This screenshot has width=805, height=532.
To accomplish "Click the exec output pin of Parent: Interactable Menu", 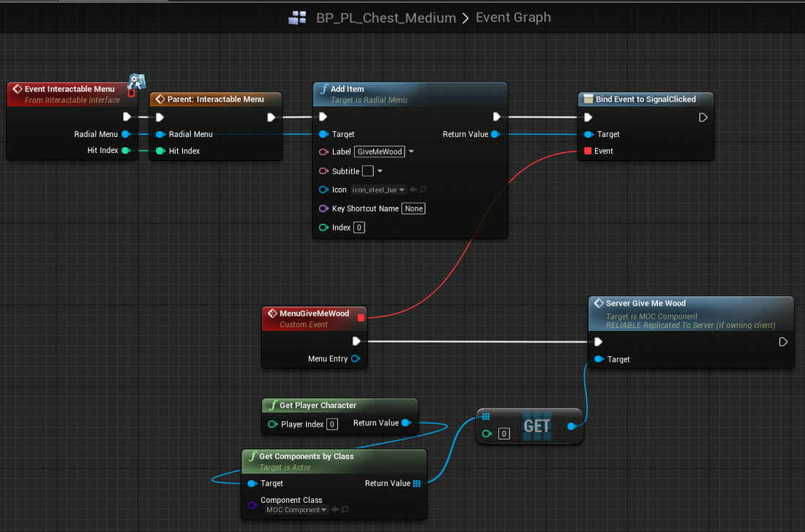I will coord(271,117).
